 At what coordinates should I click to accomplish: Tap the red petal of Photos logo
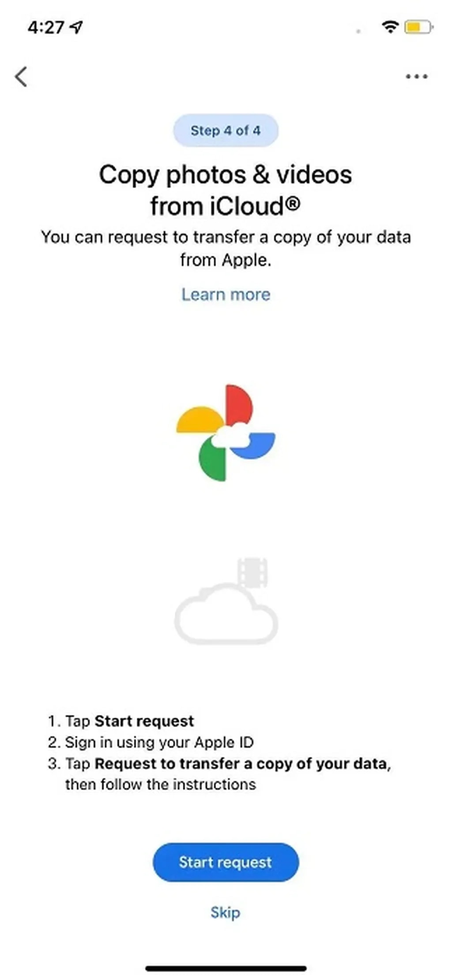239,405
